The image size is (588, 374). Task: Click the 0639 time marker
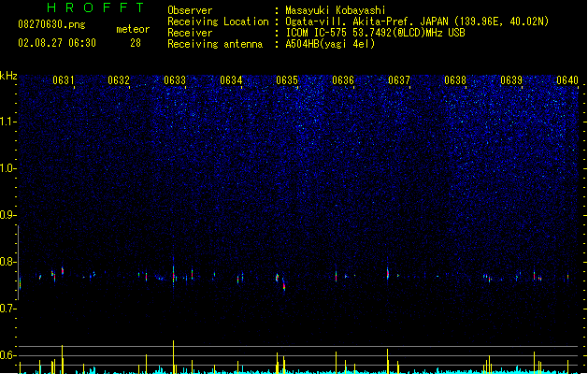tap(511, 80)
